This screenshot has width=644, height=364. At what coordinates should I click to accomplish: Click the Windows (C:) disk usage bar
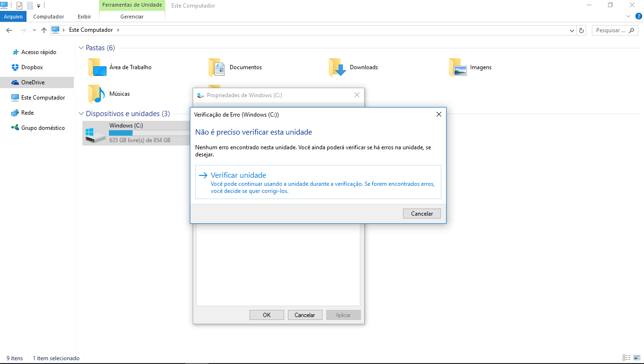click(150, 133)
